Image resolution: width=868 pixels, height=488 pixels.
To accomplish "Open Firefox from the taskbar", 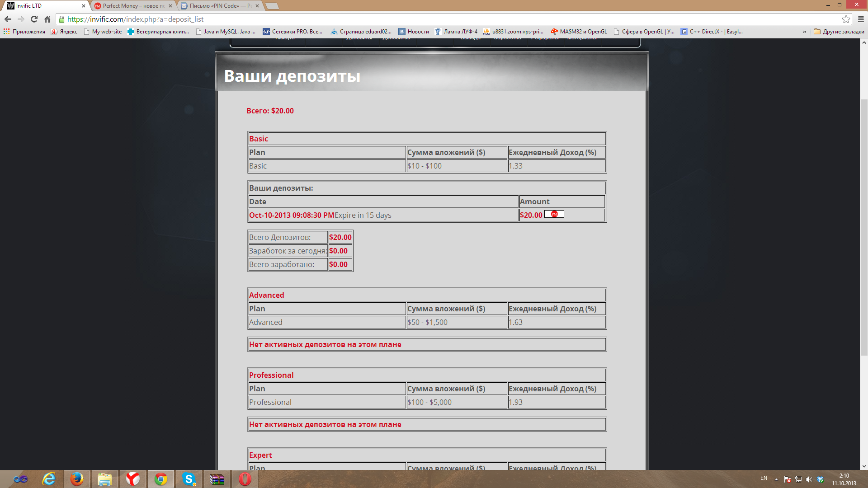I will 77,479.
